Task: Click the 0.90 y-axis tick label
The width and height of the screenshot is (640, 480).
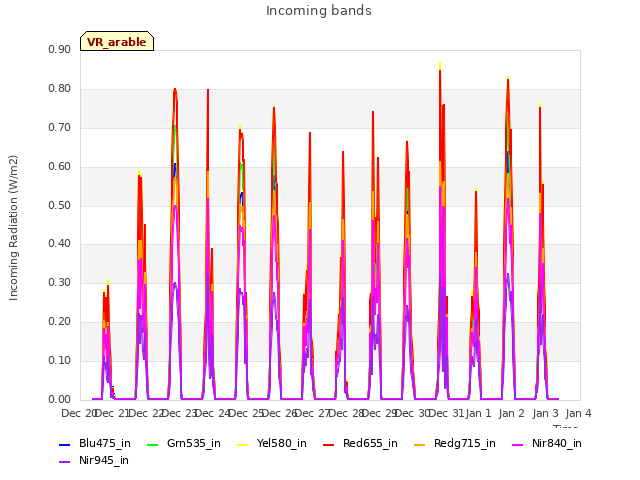Action: (60, 50)
